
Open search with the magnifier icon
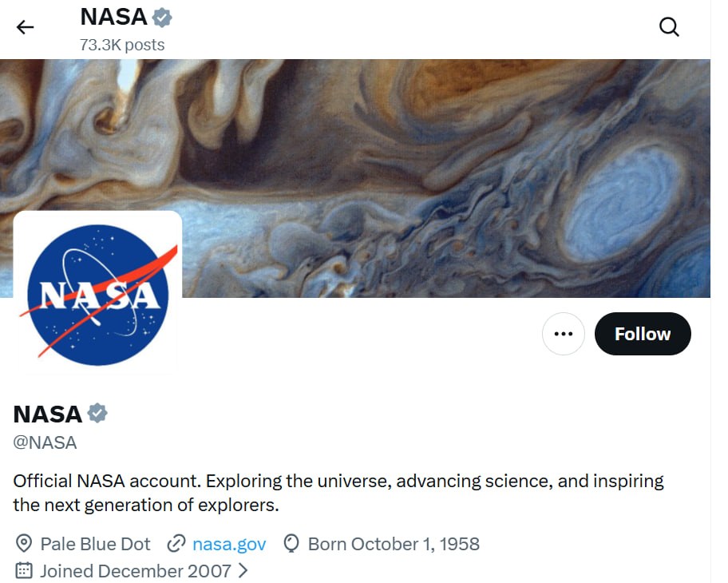click(669, 27)
